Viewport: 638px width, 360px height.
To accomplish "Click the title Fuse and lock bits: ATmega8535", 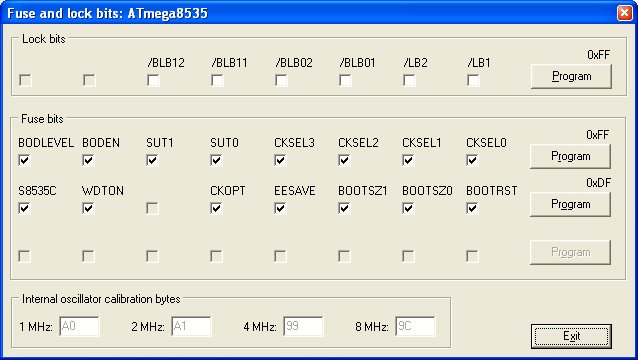I will click(x=107, y=13).
